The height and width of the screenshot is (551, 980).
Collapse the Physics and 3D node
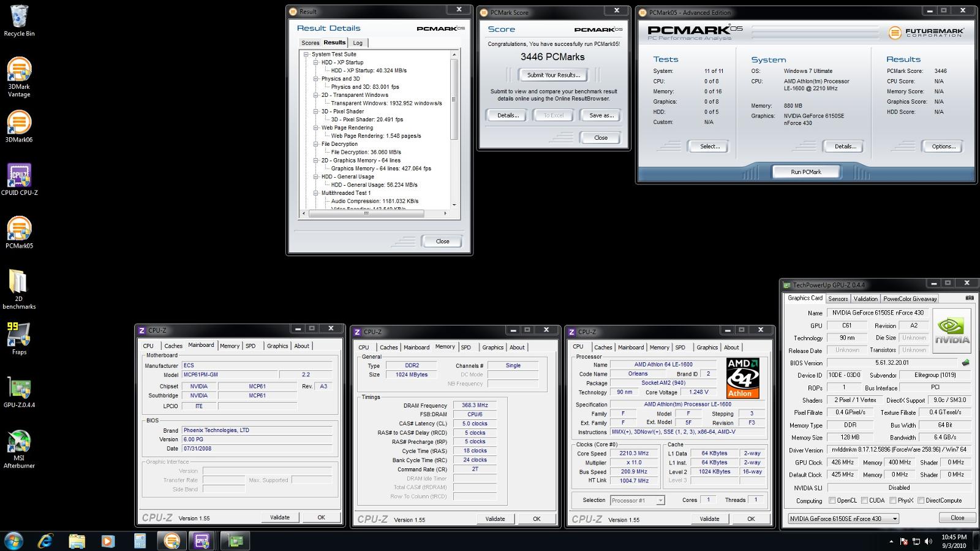click(x=316, y=79)
